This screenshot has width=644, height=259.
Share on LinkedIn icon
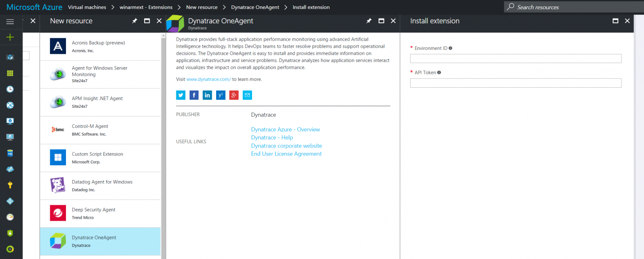point(207,95)
